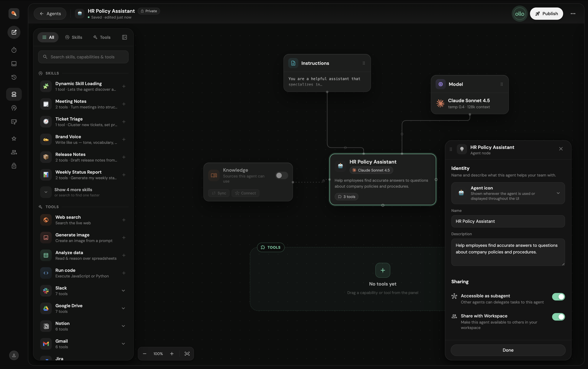Image resolution: width=588 pixels, height=369 pixels.
Task: Click the lock icon in left sidebar
Action: click(x=14, y=166)
